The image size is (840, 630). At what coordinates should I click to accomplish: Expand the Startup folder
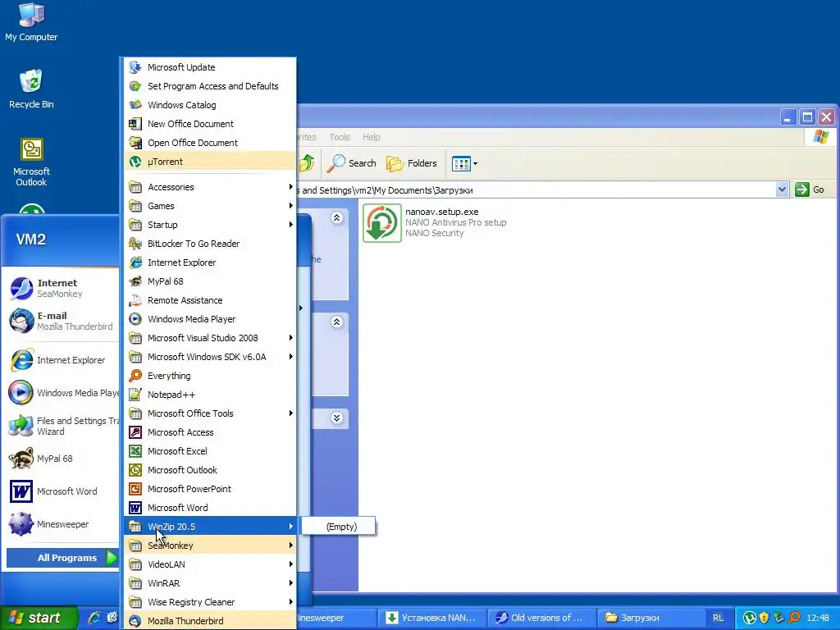pyautogui.click(x=210, y=225)
